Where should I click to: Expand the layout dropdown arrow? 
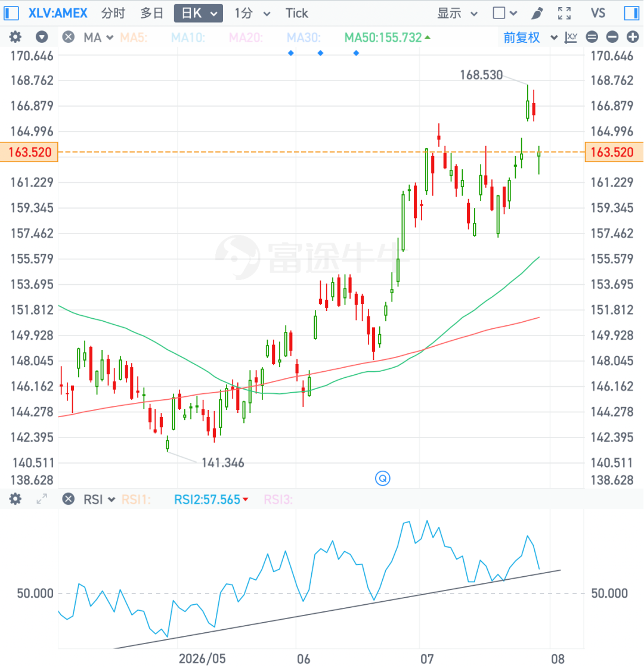pos(513,13)
